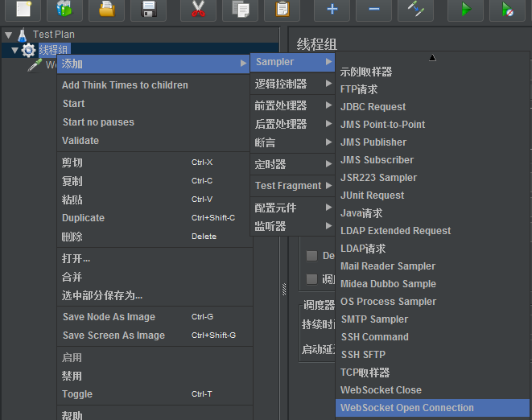Add Mail Reader Sampler
This screenshot has width=532, height=420.
pyautogui.click(x=432, y=266)
